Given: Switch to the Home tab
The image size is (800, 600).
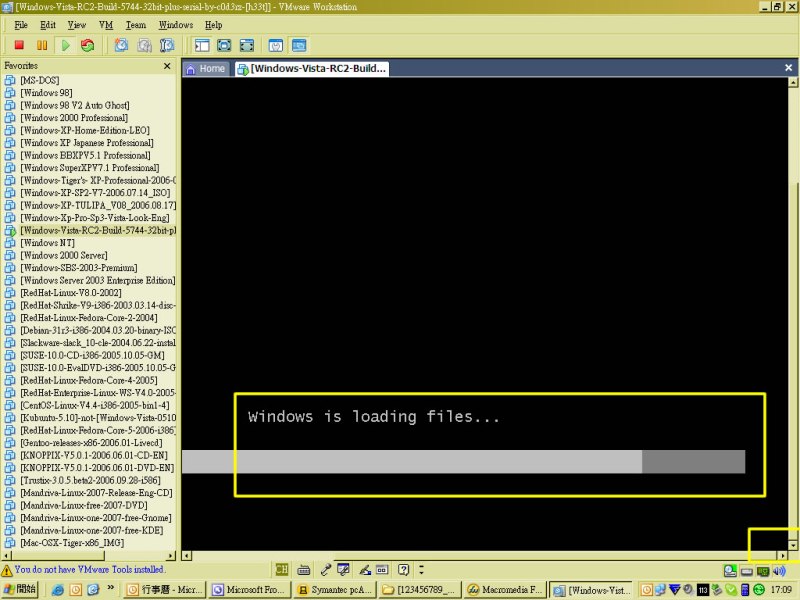Looking at the screenshot, I should coord(206,68).
